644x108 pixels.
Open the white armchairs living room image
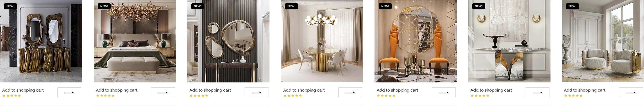pos(603,41)
